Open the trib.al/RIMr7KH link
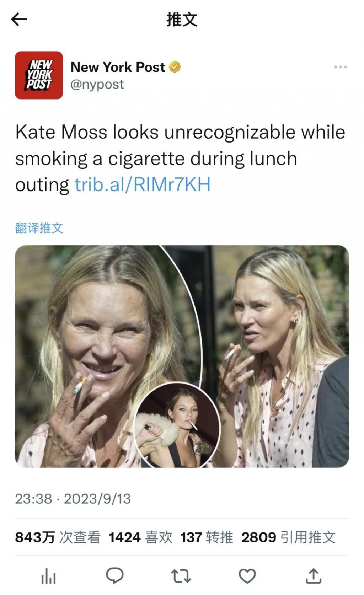The height and width of the screenshot is (595, 364). (142, 184)
